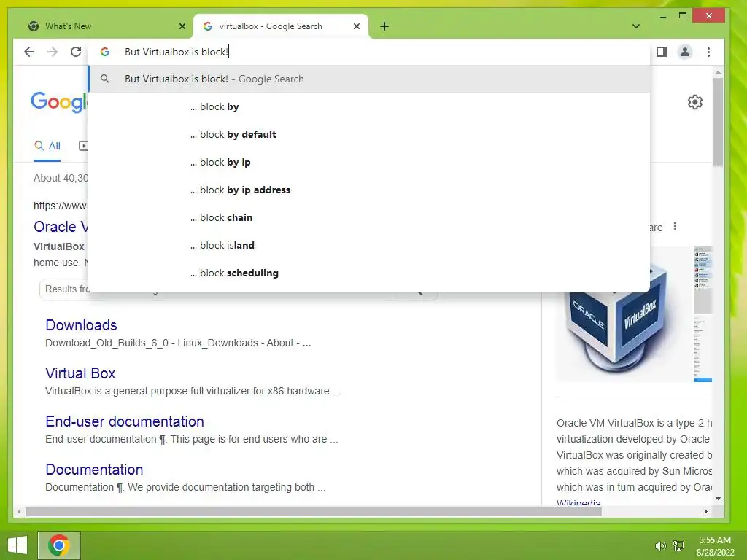The height and width of the screenshot is (560, 747).
Task: Choose the '... block chain' suggestion
Action: [x=369, y=217]
